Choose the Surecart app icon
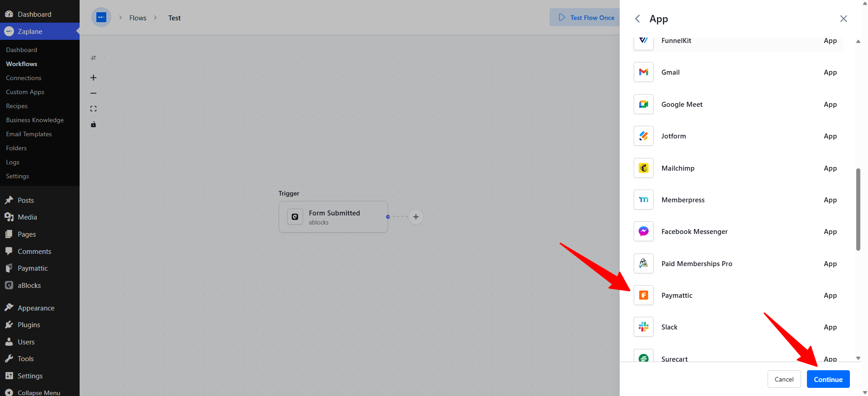 tap(644, 356)
